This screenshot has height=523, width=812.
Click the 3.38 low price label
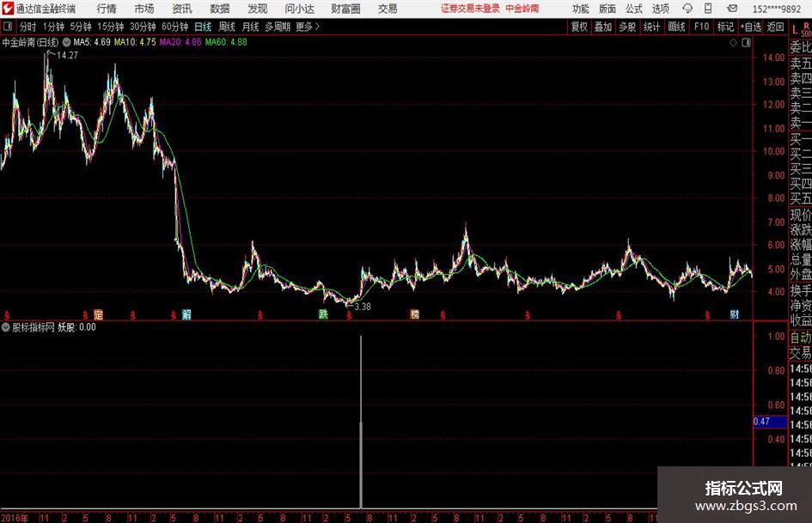[363, 307]
